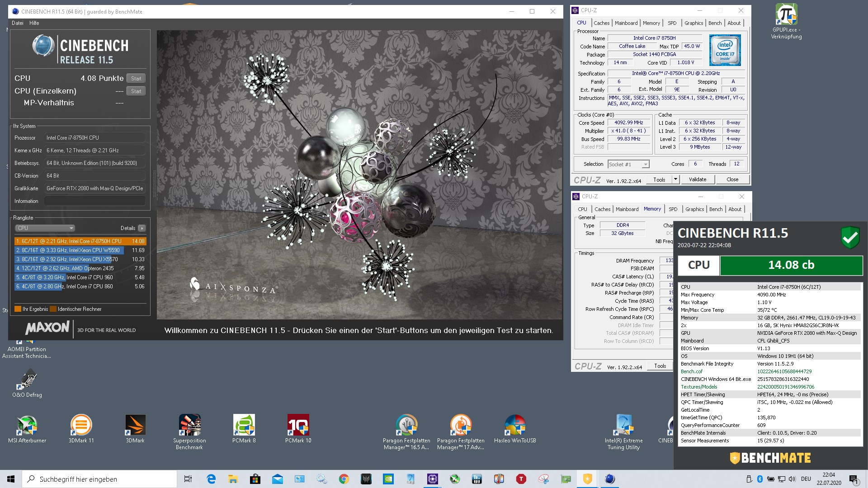Open the notification center icon
The width and height of the screenshot is (868, 488).
pyautogui.click(x=854, y=479)
